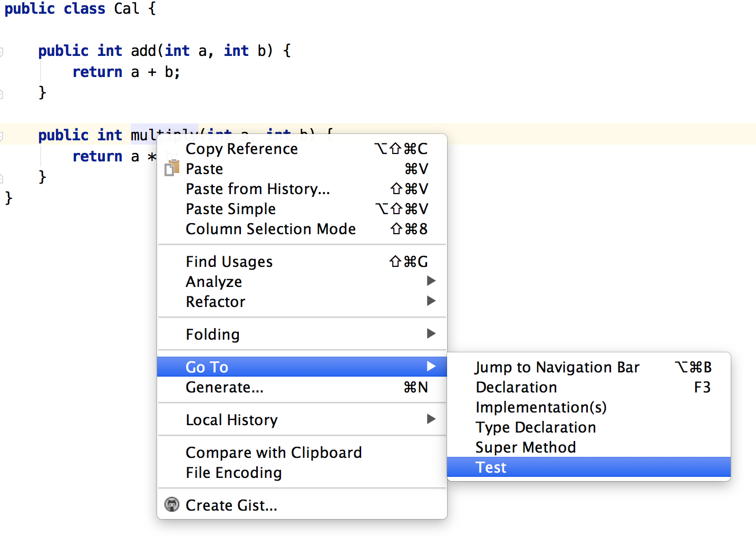This screenshot has height=537, width=756.
Task: Click Paste Simple menu entry
Action: click(x=230, y=209)
